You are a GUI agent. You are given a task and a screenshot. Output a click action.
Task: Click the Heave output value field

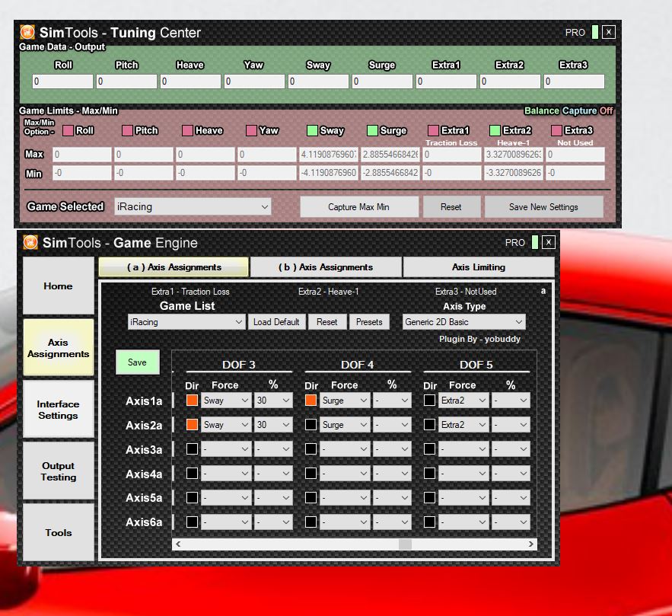(190, 81)
